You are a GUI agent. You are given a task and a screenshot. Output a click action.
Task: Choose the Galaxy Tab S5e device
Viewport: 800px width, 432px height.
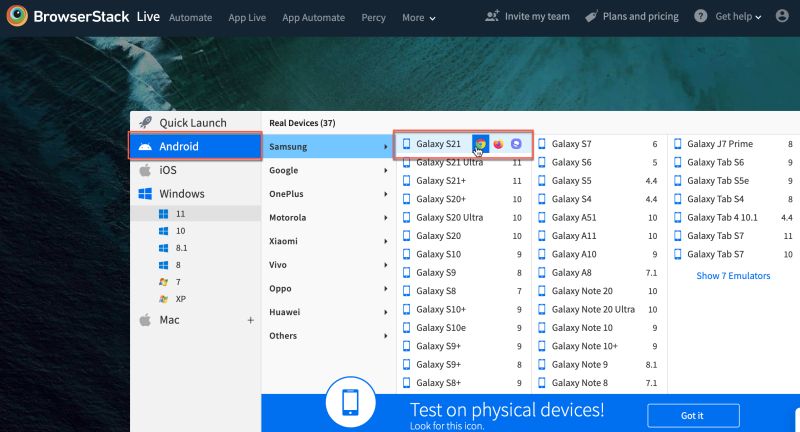point(734,181)
